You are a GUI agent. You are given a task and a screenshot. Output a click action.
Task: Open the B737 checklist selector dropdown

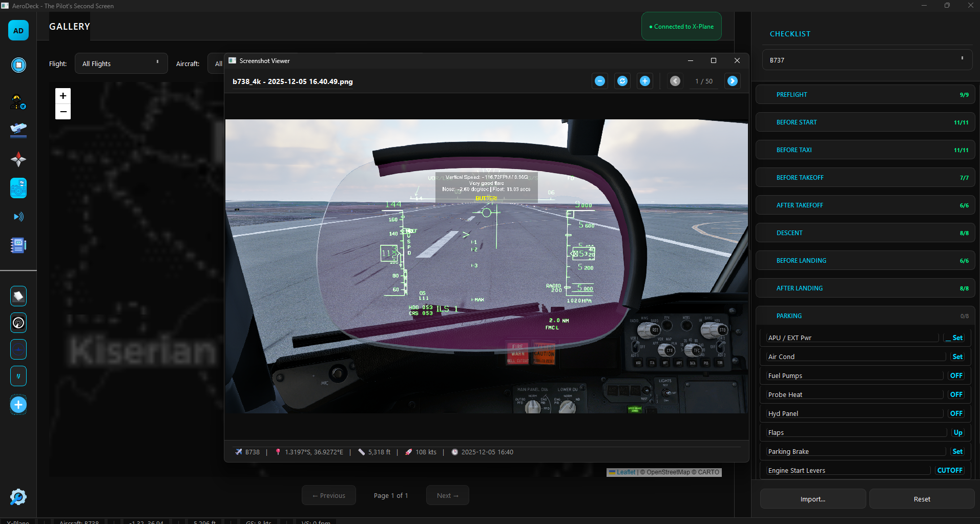866,60
